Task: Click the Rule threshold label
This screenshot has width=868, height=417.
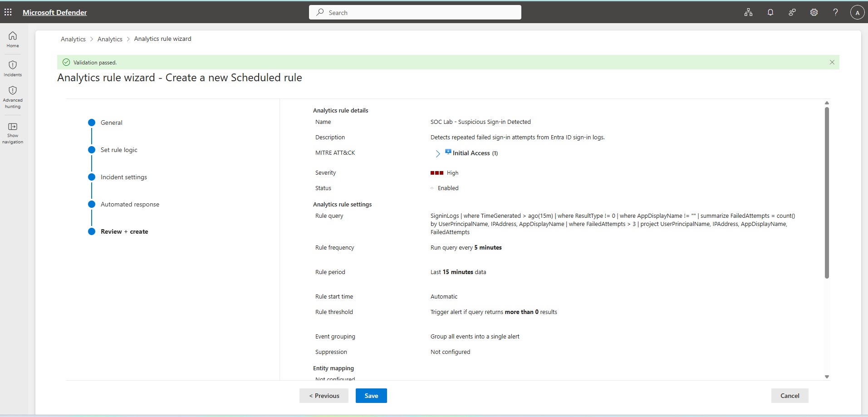Action: click(x=334, y=312)
